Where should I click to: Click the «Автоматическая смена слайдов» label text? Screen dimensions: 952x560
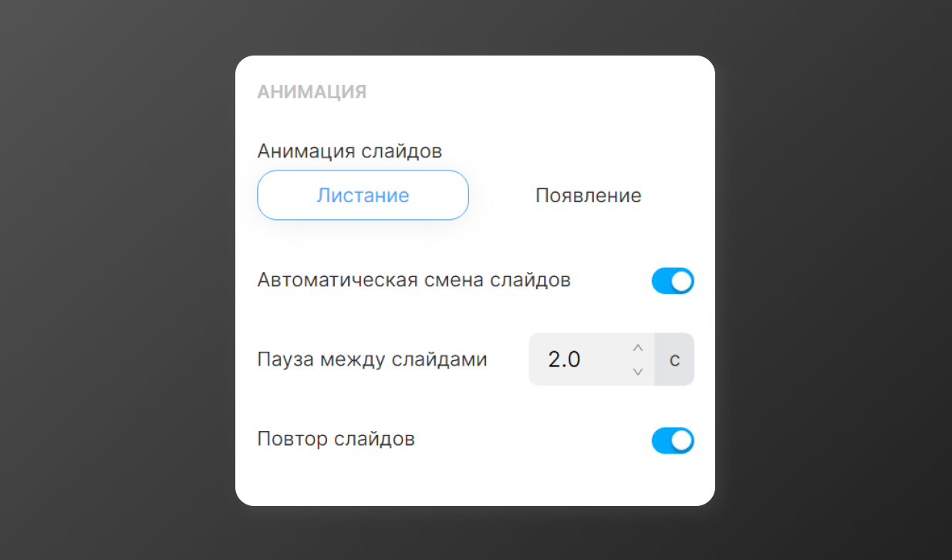click(x=414, y=280)
